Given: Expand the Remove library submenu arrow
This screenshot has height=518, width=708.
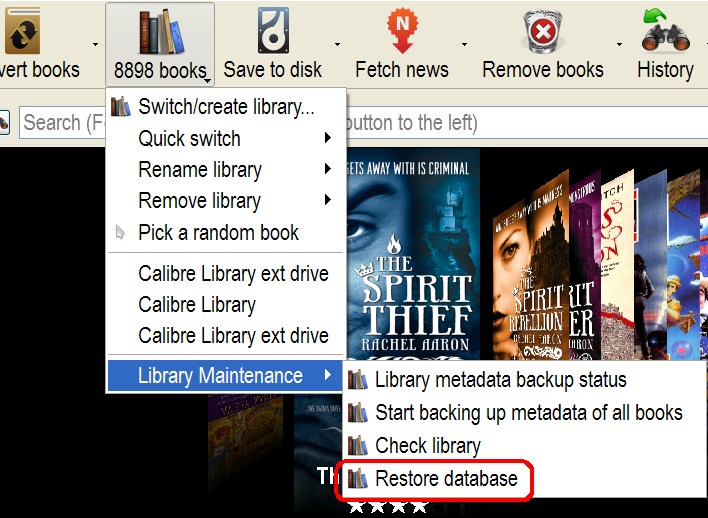Looking at the screenshot, I should [x=328, y=200].
